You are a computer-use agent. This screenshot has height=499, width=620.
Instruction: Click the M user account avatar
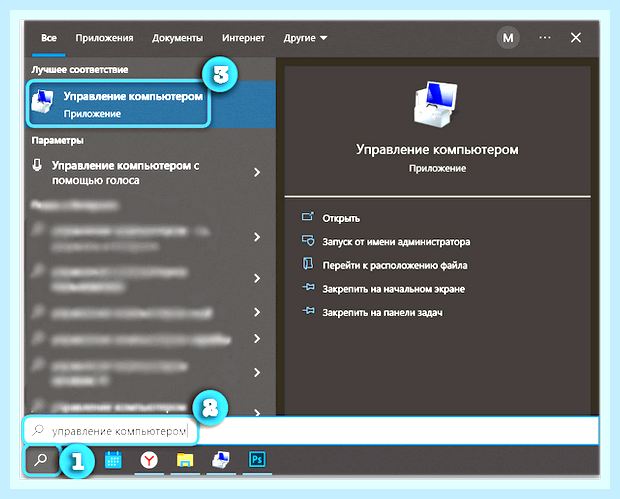coord(508,38)
